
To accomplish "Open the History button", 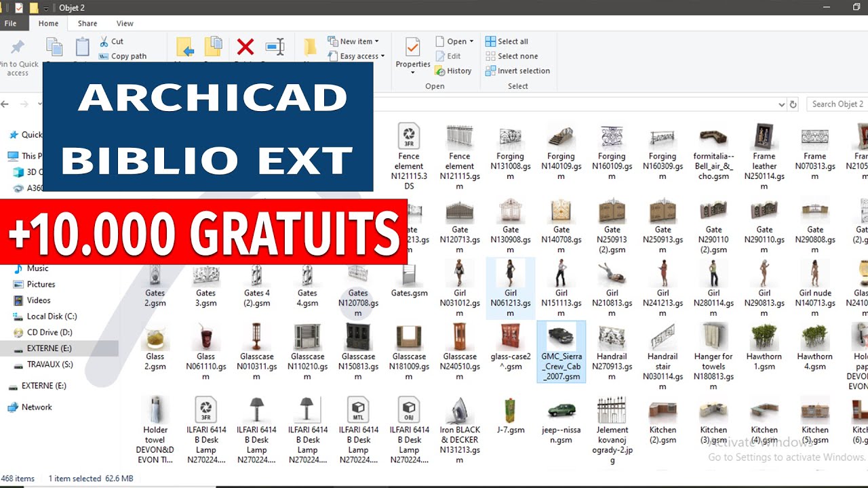I will (x=454, y=70).
